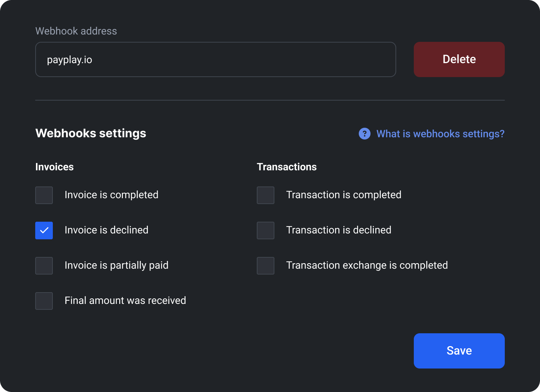Click the checked blue checkbox

click(x=44, y=230)
